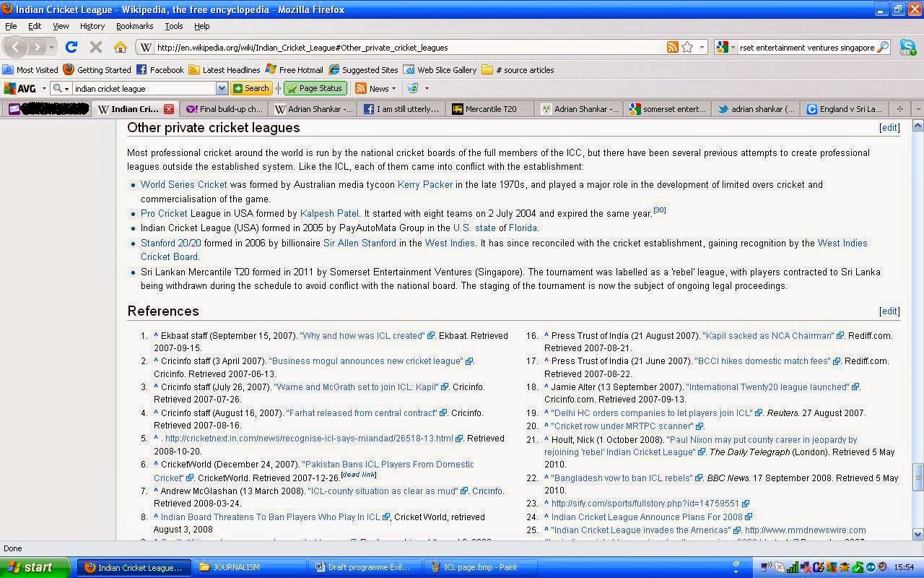924x578 pixels.
Task: Open the Kalpesh Patel link
Action: tap(329, 213)
